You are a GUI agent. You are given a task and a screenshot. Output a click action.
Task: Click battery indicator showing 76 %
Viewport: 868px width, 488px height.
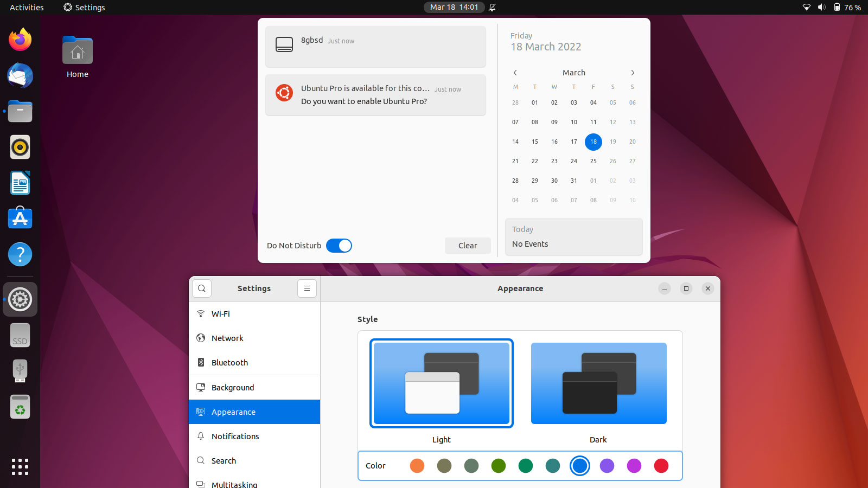[x=847, y=7]
